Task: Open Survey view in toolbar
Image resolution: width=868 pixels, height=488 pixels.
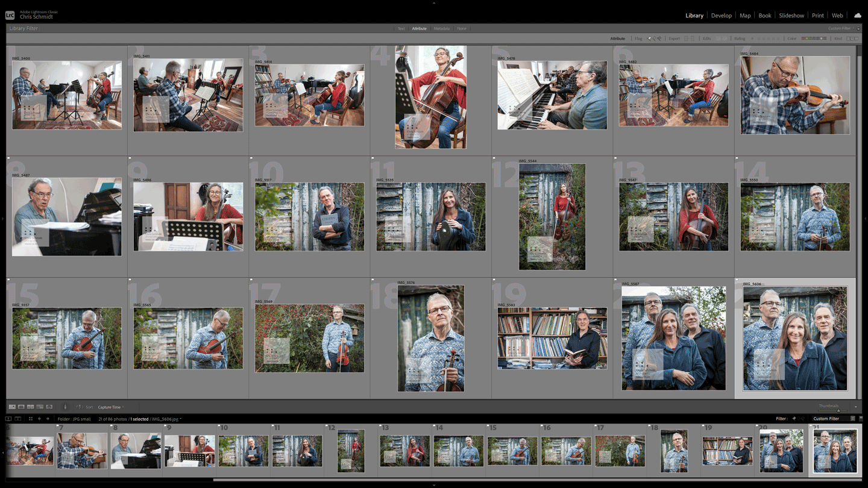Action: coord(40,407)
